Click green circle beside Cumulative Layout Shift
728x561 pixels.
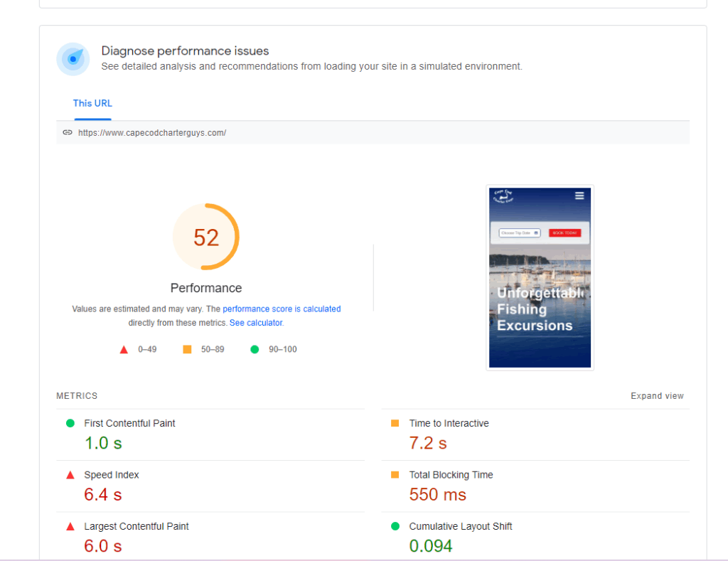pos(395,527)
